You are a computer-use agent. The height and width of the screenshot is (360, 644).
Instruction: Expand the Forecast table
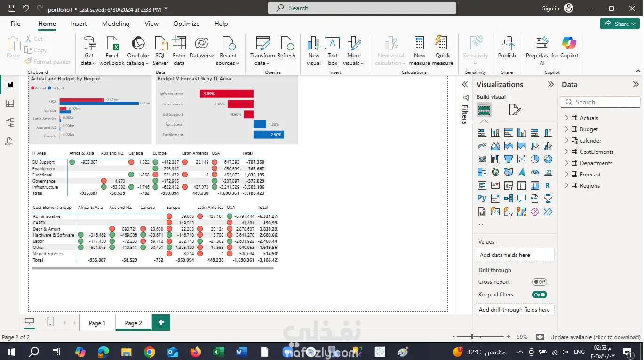(x=567, y=174)
